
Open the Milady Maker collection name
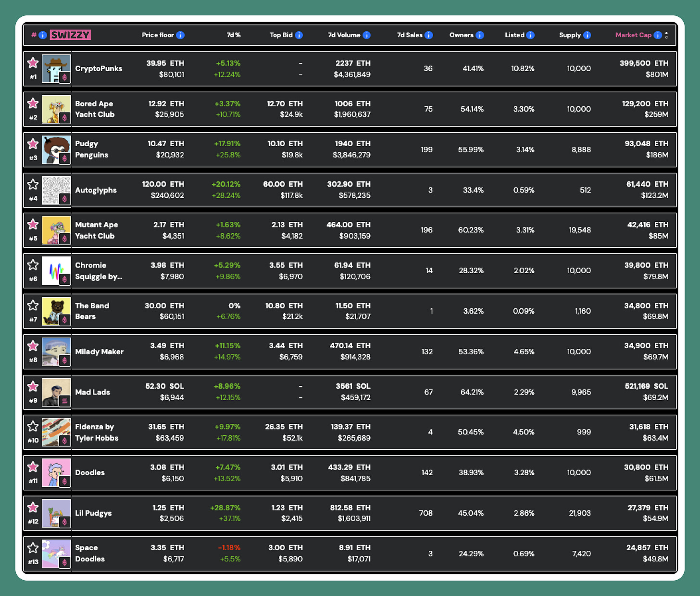99,352
